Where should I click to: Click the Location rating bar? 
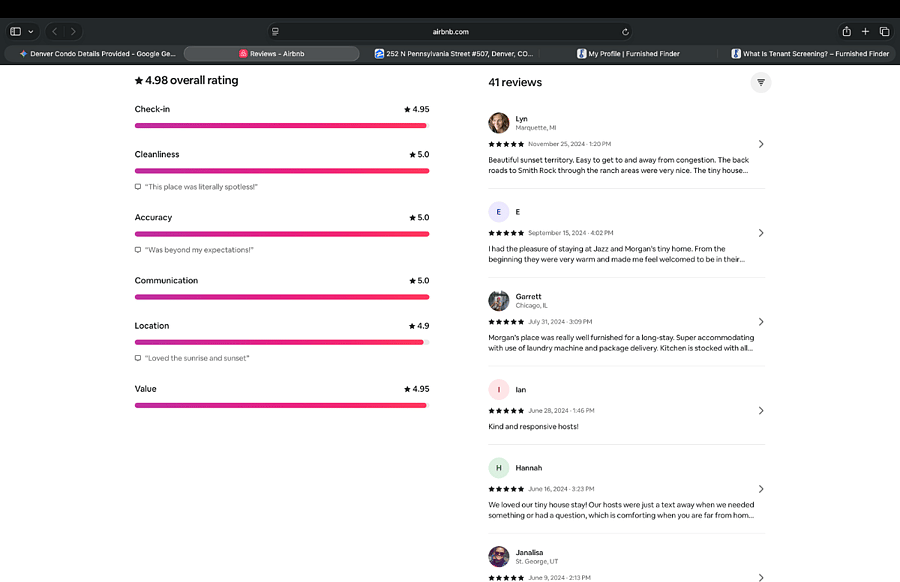click(282, 342)
